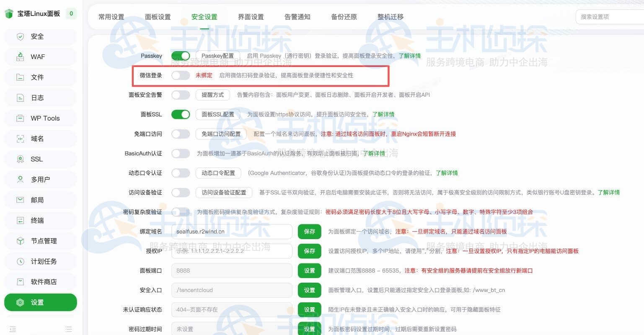Open 了解详情 link next to Passkey

tap(410, 56)
